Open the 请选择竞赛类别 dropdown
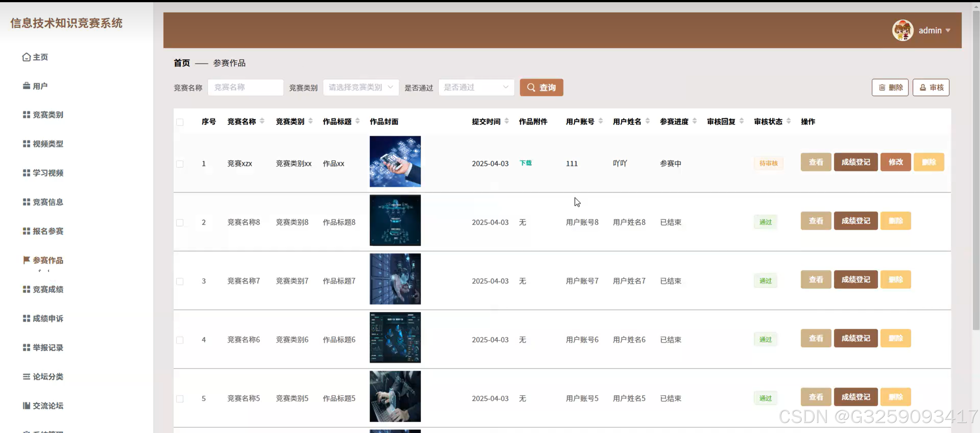Screen dimensions: 980x433 click(x=360, y=87)
